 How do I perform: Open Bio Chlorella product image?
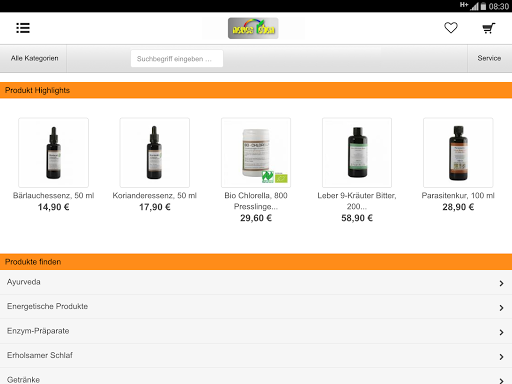pyautogui.click(x=256, y=152)
